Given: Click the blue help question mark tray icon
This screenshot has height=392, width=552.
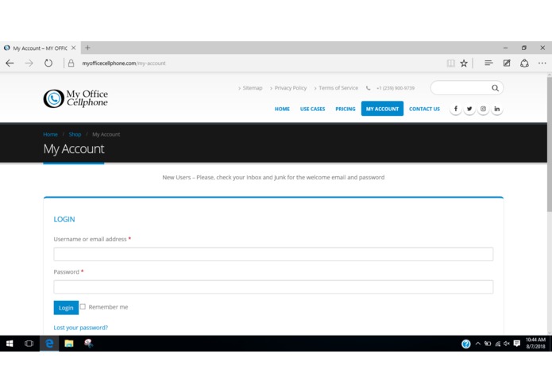Looking at the screenshot, I should [x=465, y=344].
